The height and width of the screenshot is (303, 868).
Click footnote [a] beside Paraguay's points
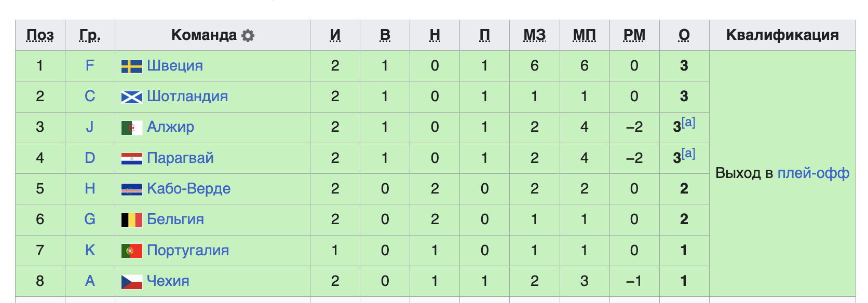(x=688, y=154)
